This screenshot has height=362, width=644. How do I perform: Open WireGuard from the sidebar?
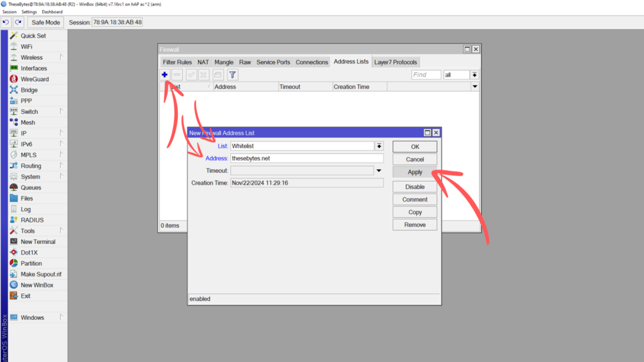tap(34, 79)
